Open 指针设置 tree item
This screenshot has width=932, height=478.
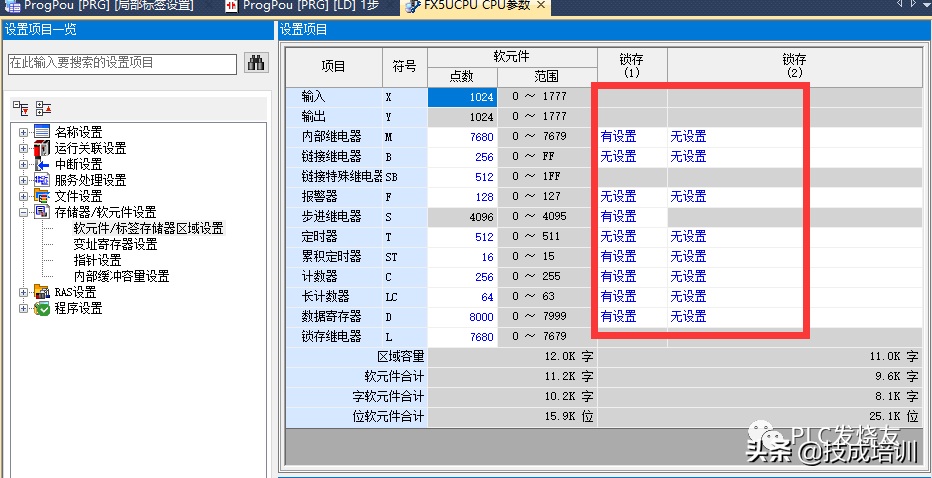pos(97,260)
